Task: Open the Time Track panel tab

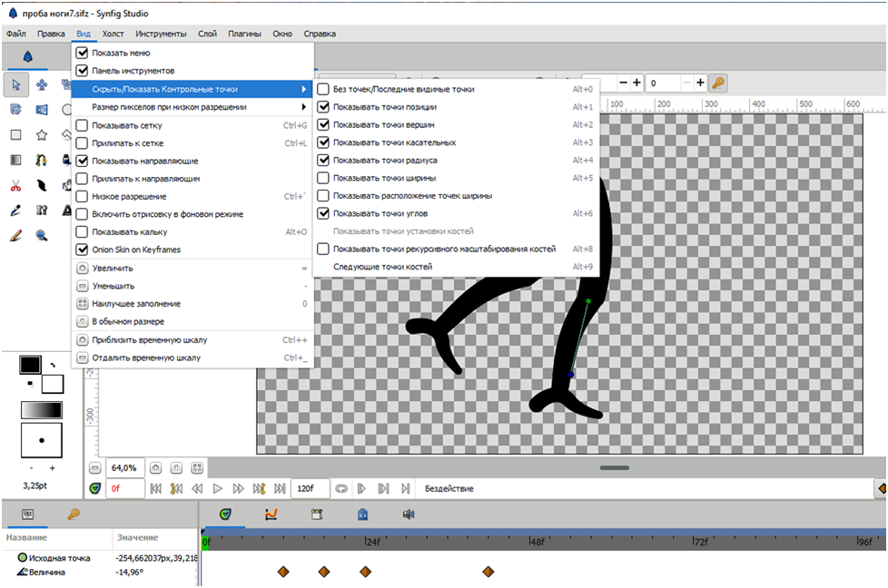Action: [x=225, y=514]
